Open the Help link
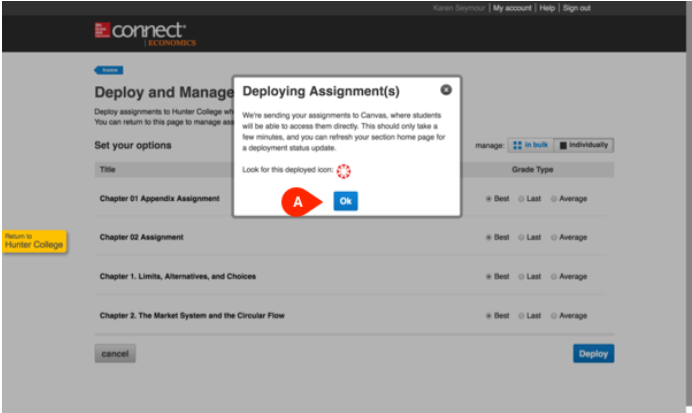 click(x=547, y=8)
